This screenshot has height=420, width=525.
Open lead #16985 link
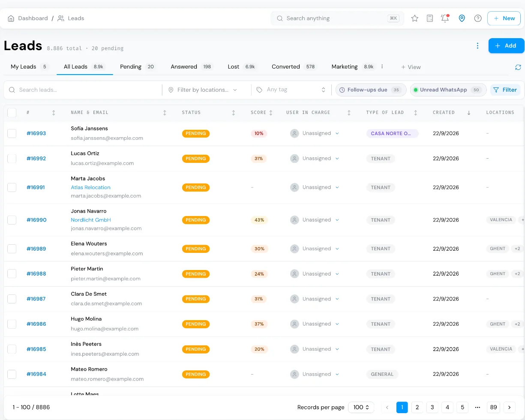click(36, 349)
